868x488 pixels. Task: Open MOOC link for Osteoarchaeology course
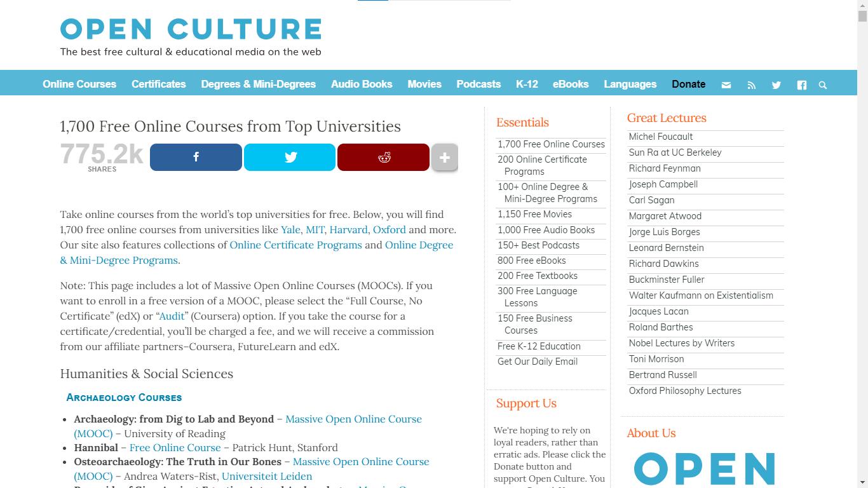pyautogui.click(x=361, y=461)
